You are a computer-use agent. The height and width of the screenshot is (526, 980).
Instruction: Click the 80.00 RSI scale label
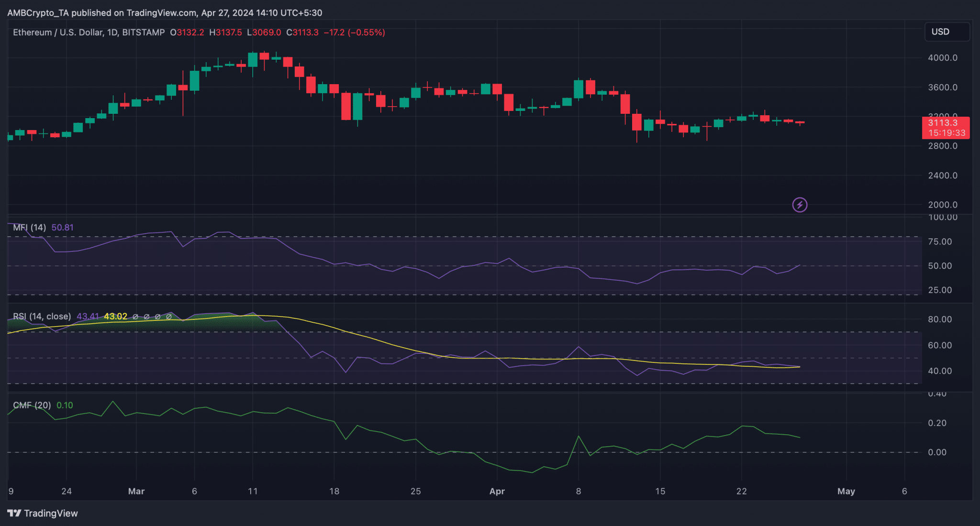[x=940, y=319]
